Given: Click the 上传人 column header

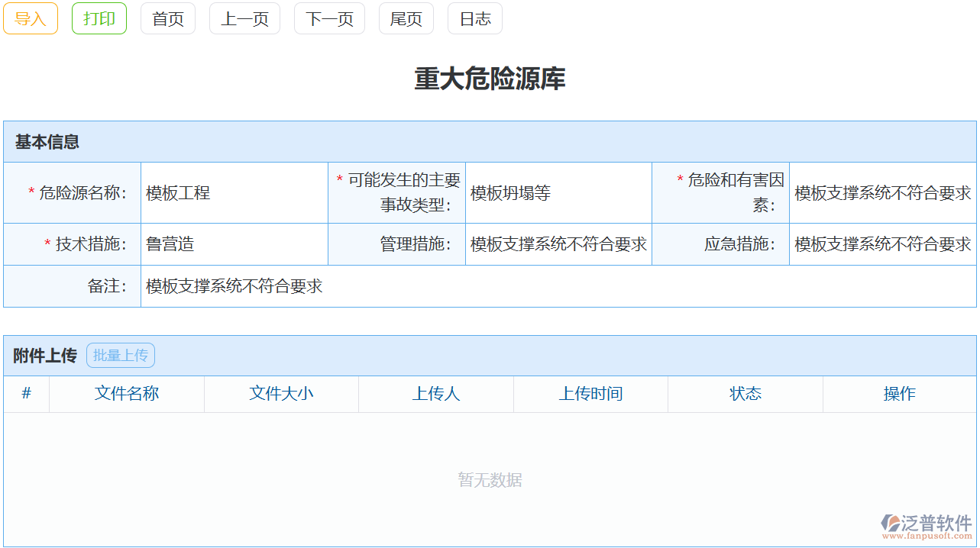Looking at the screenshot, I should [x=435, y=394].
